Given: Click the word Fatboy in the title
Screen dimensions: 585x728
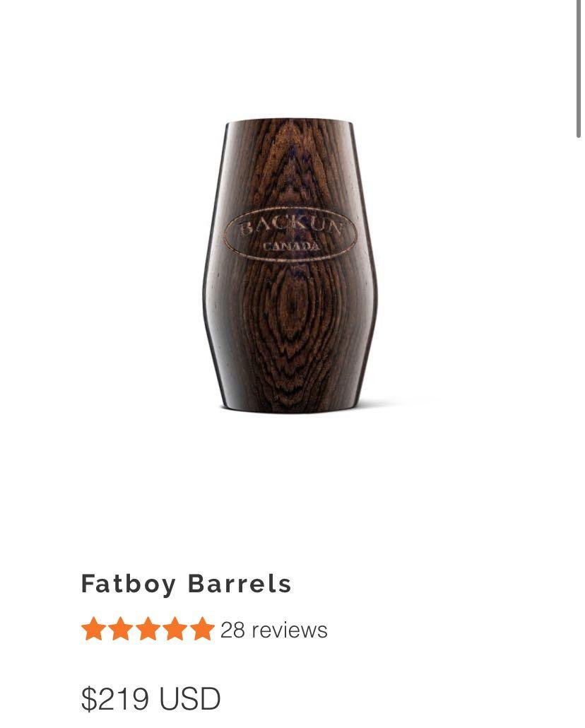Looking at the screenshot, I should [129, 585].
